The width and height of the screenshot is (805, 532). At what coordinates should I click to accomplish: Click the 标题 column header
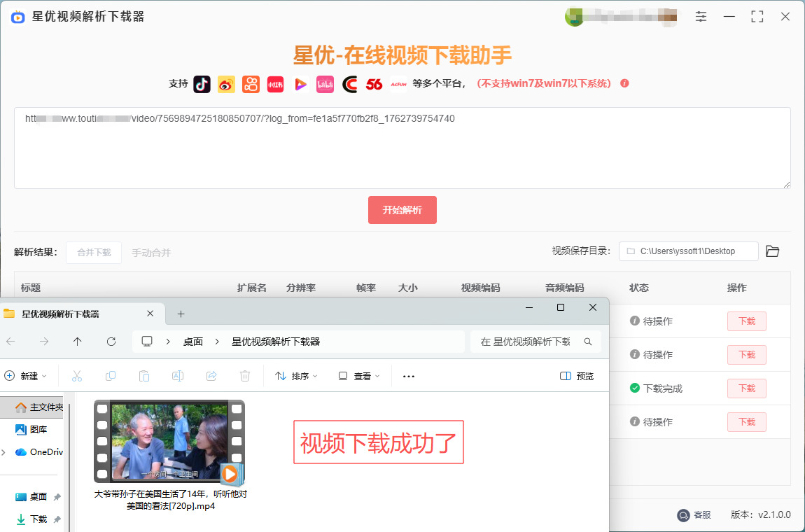[31, 288]
